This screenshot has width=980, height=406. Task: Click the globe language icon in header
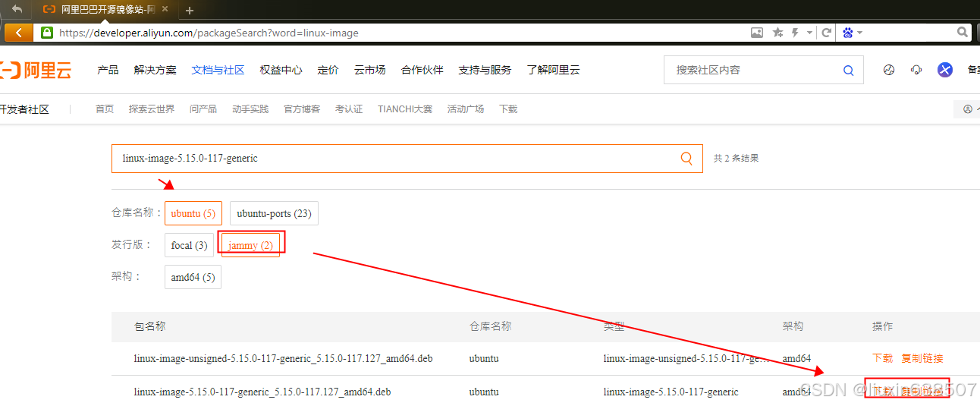point(889,70)
